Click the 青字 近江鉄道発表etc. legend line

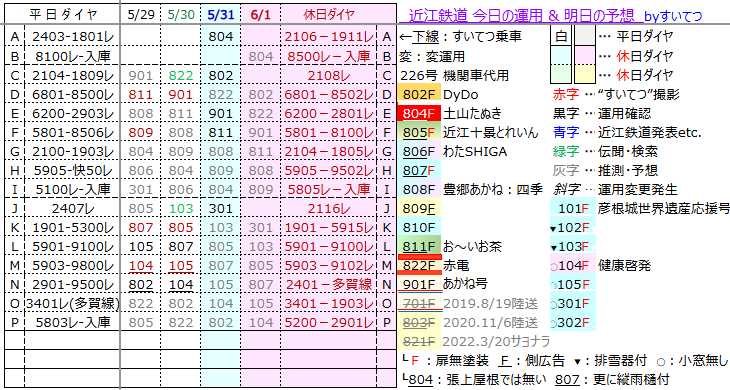click(627, 133)
